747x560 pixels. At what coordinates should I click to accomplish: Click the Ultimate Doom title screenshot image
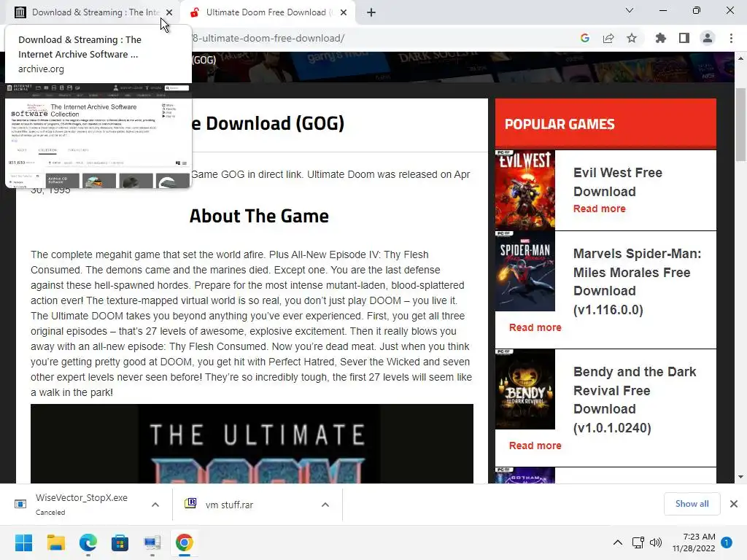(252, 444)
